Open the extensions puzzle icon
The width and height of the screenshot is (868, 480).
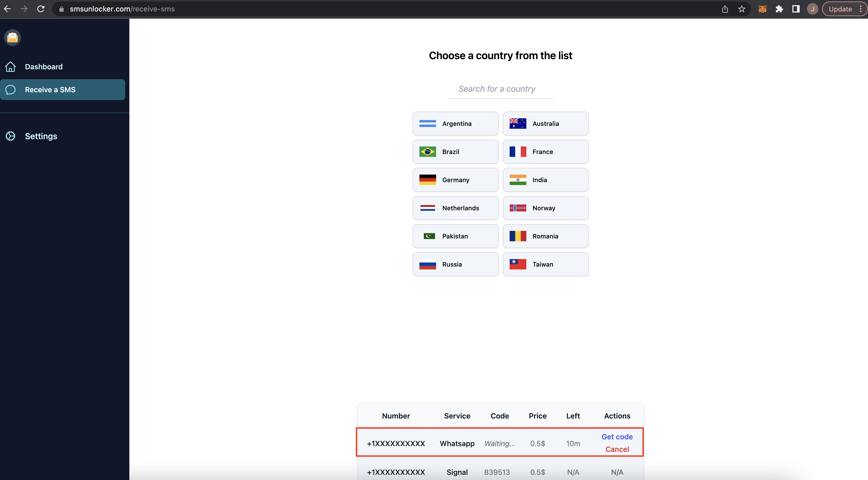pyautogui.click(x=779, y=9)
